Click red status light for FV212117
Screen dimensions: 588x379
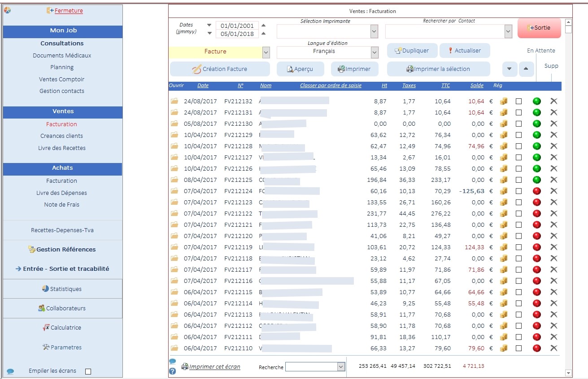pyautogui.click(x=537, y=269)
